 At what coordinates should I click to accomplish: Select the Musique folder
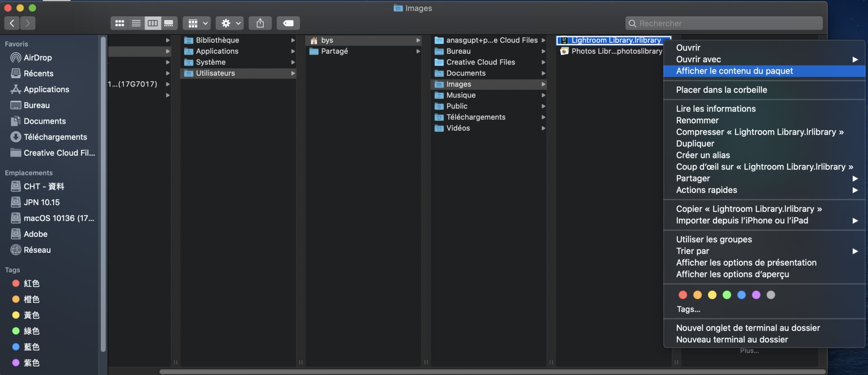click(x=489, y=95)
